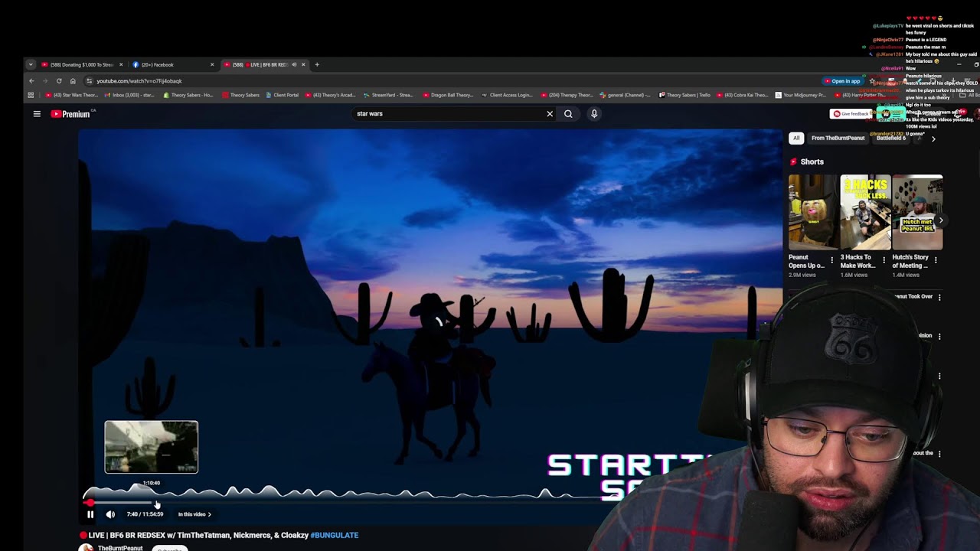Open '(43) Theory's Arcad...' bookmark
Screen dimensions: 980x551
tap(331, 95)
